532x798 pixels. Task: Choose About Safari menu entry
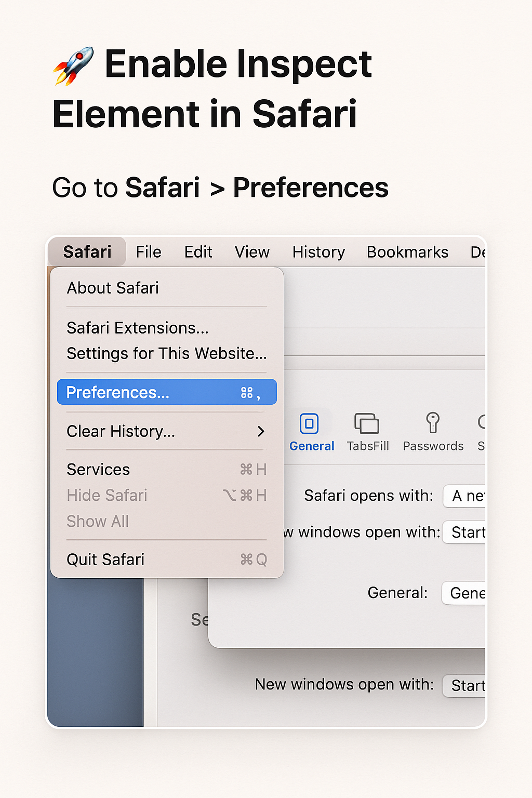167,288
